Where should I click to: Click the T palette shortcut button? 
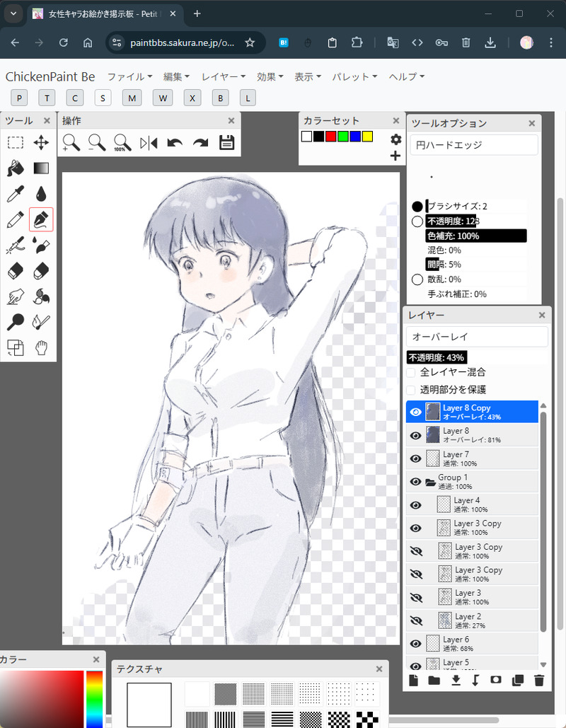47,98
